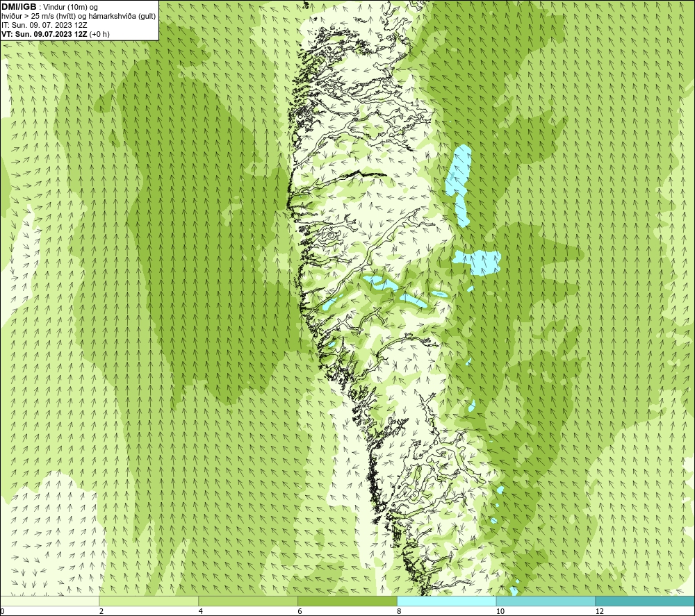
Task: Click the "DMI/IGB" title text
Action: pos(19,7)
